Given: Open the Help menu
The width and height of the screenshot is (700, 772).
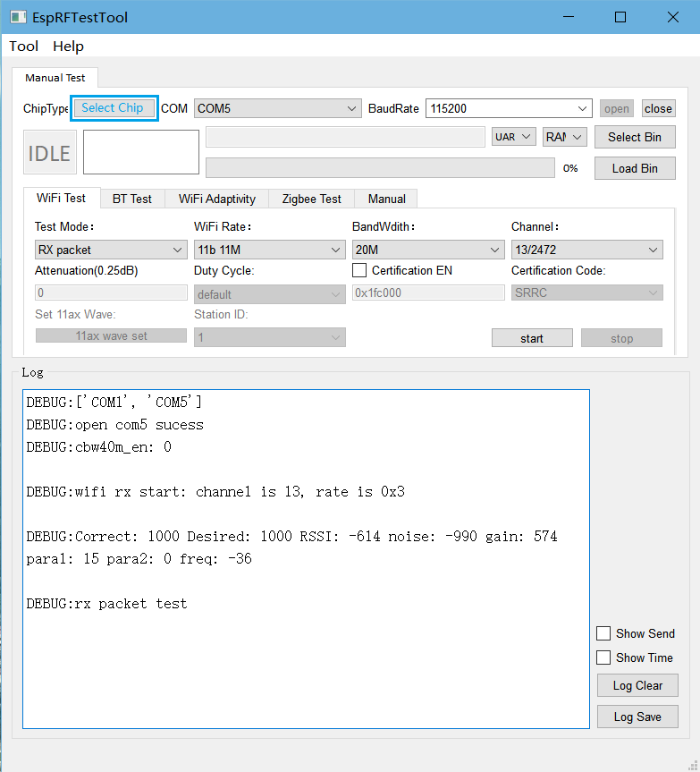Looking at the screenshot, I should click(x=68, y=47).
